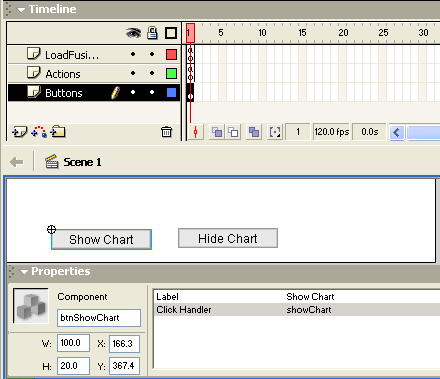Viewport: 440px width, 379px height.
Task: Click the W width field 100.0
Action: pyautogui.click(x=73, y=343)
